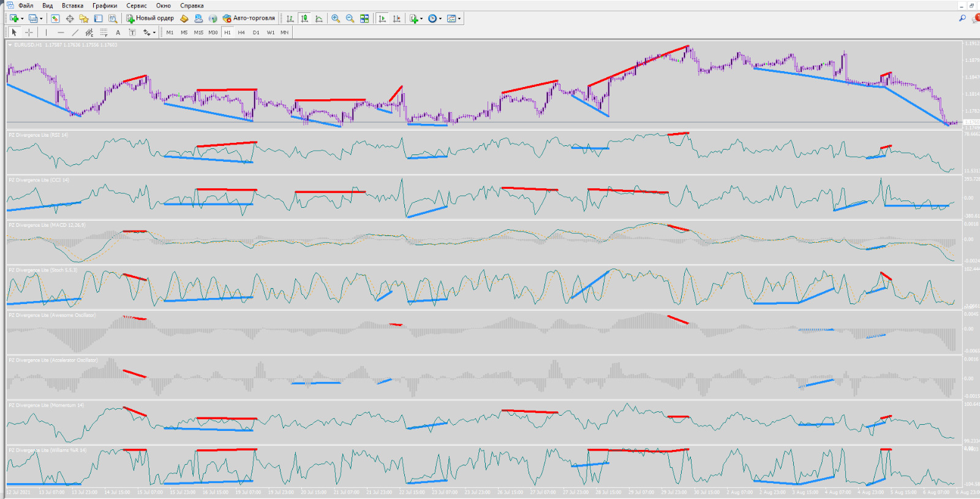980x499 pixels.
Task: Select the Equidistant Channel tool
Action: click(x=89, y=32)
